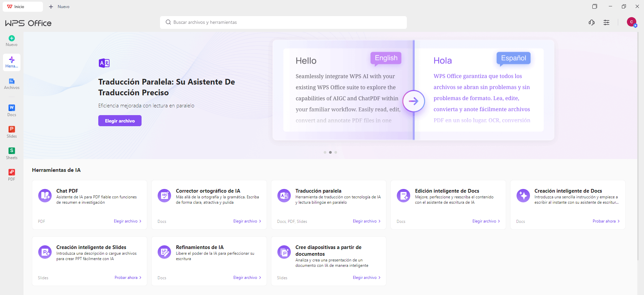Open the Herramientas sidebar item
644x295 pixels.
point(12,62)
